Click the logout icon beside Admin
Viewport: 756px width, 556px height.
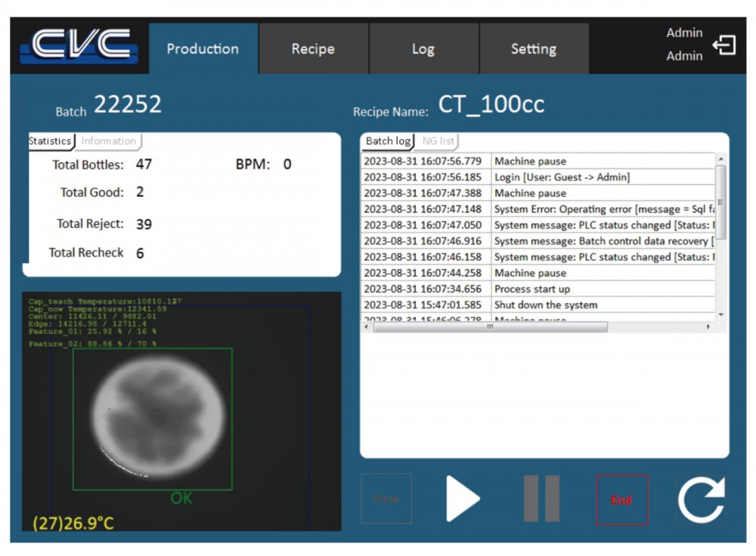[723, 46]
